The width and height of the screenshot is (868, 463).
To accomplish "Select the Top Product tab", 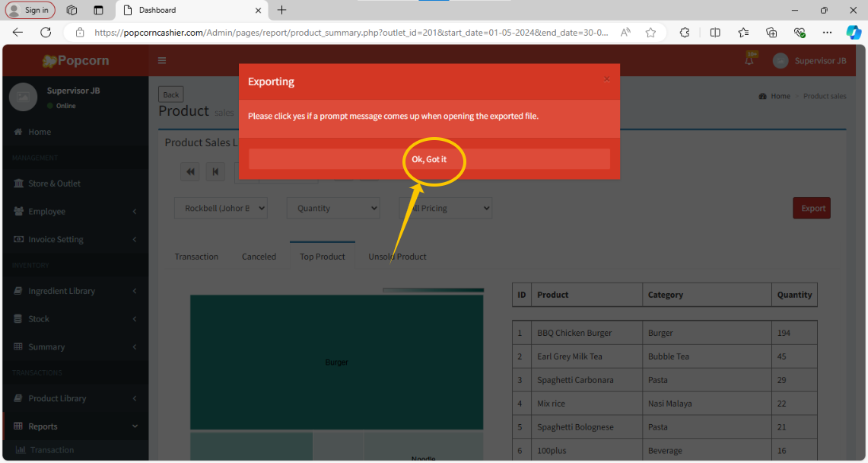I will (323, 257).
